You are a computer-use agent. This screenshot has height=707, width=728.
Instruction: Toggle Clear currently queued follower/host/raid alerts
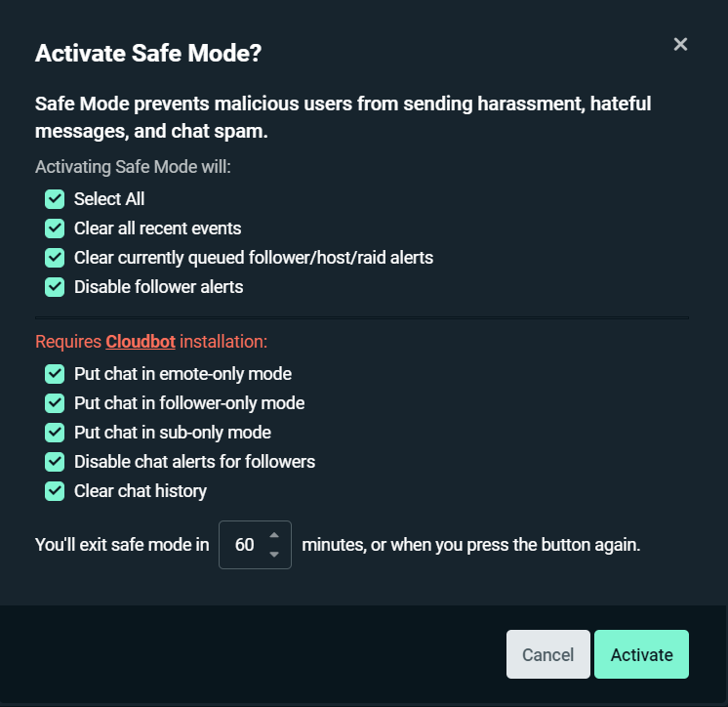pyautogui.click(x=55, y=258)
